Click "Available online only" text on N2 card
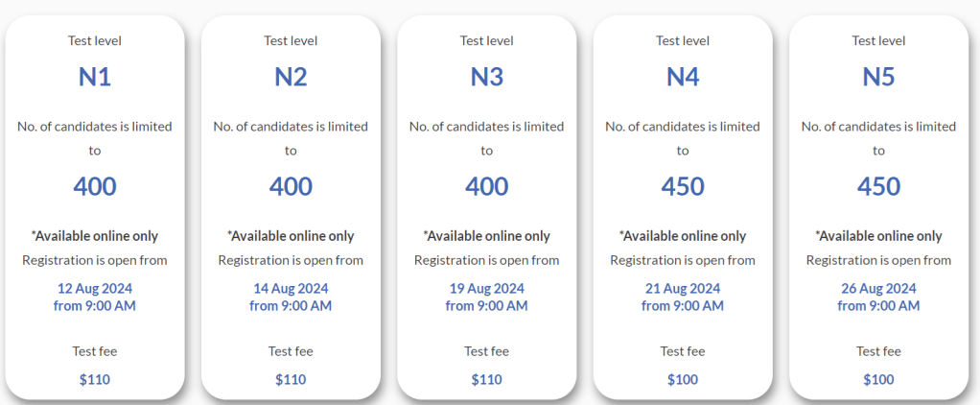Viewport: 980px width, 405px height. [291, 236]
